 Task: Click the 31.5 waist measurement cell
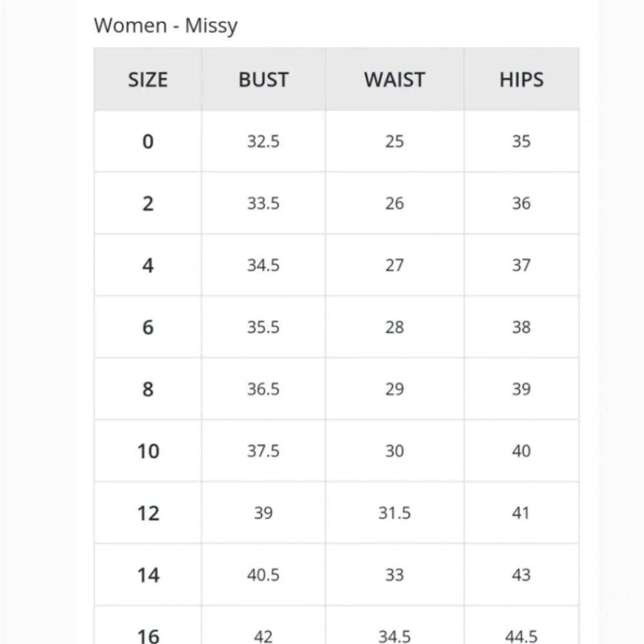tap(394, 513)
